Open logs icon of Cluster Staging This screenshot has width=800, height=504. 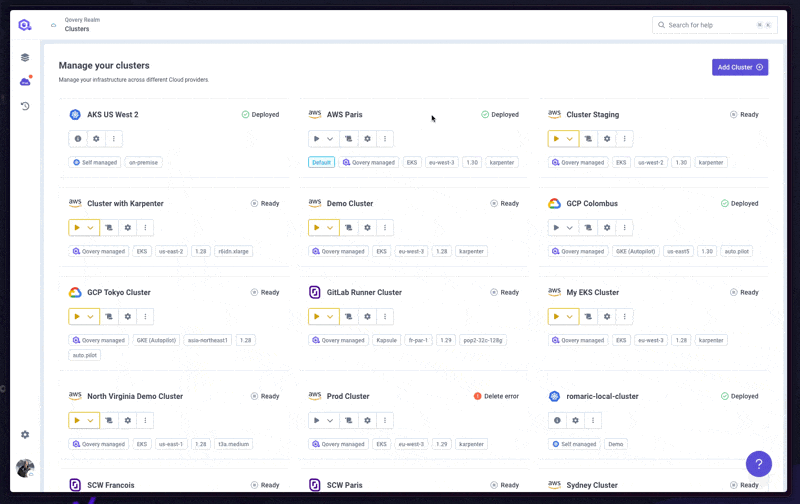pos(588,139)
